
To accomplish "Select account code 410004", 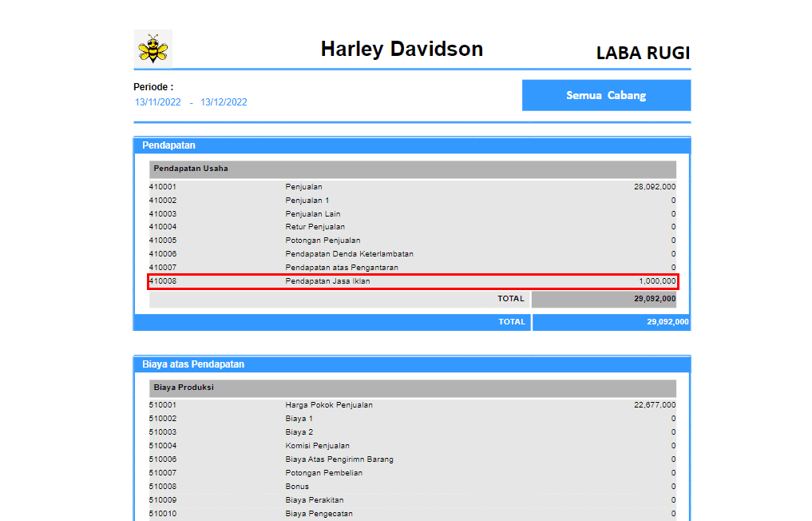I will [163, 227].
